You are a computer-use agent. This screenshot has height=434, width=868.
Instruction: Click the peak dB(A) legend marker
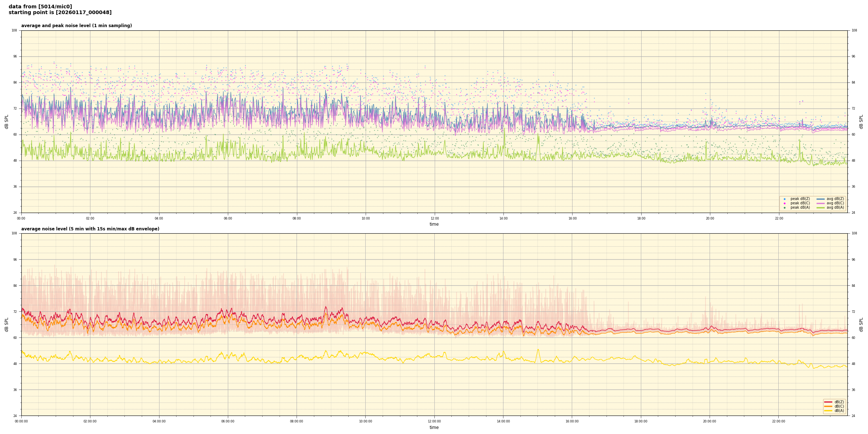coord(784,208)
